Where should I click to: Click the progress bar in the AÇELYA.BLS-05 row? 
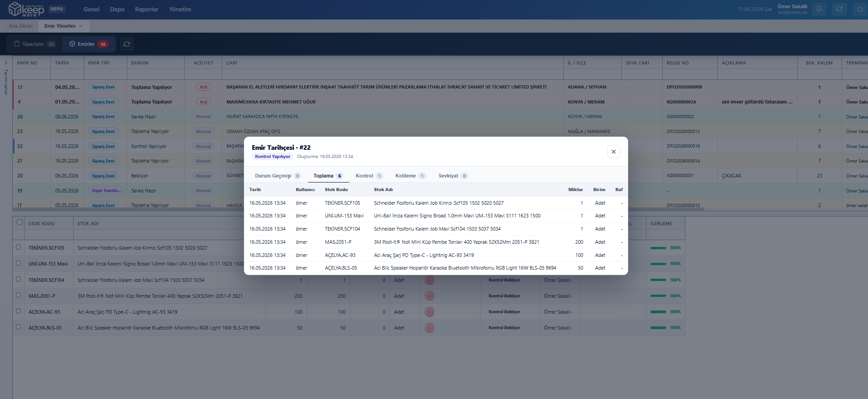(x=658, y=328)
